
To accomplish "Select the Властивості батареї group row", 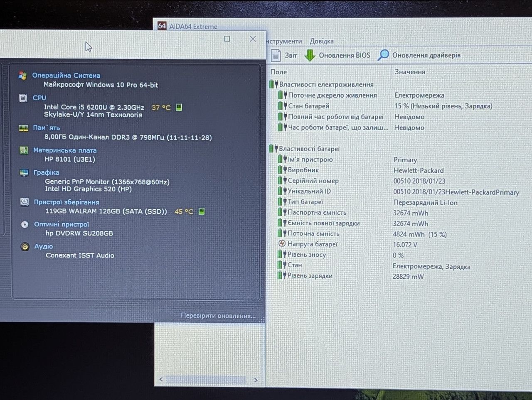I will (x=309, y=149).
